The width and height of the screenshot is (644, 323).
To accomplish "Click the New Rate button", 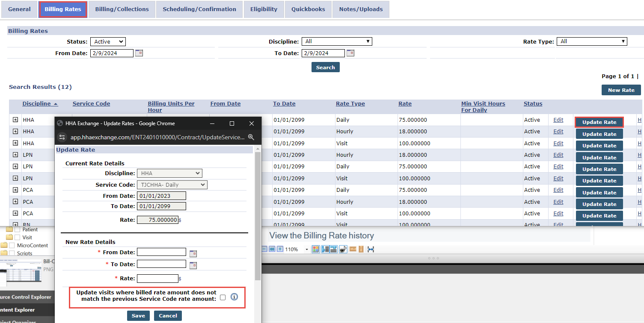I will click(x=621, y=90).
